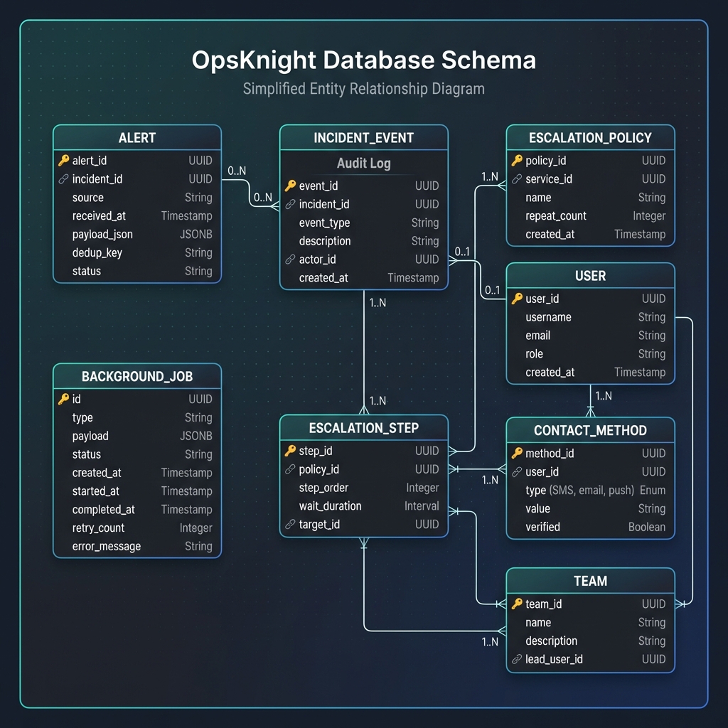
Task: Select the 0..N label between ALERT and INCIDENT_EVENT
Action: pos(237,171)
